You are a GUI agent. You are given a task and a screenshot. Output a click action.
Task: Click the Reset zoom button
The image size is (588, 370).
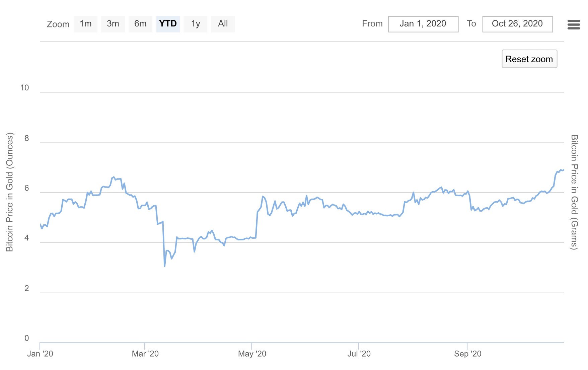point(529,59)
